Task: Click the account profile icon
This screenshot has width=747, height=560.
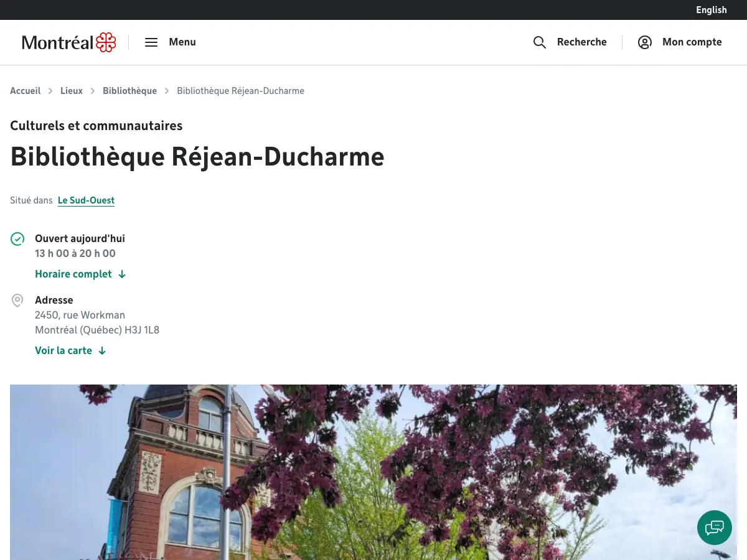Action: (645, 42)
